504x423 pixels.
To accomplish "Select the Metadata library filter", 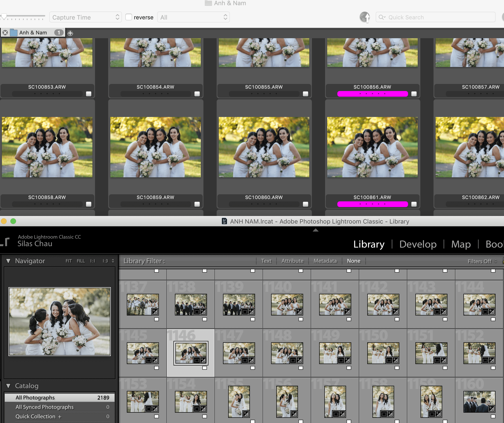I will click(325, 261).
